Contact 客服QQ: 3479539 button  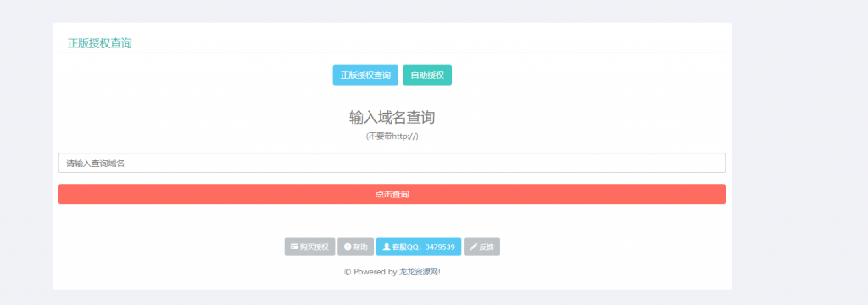pyautogui.click(x=419, y=247)
